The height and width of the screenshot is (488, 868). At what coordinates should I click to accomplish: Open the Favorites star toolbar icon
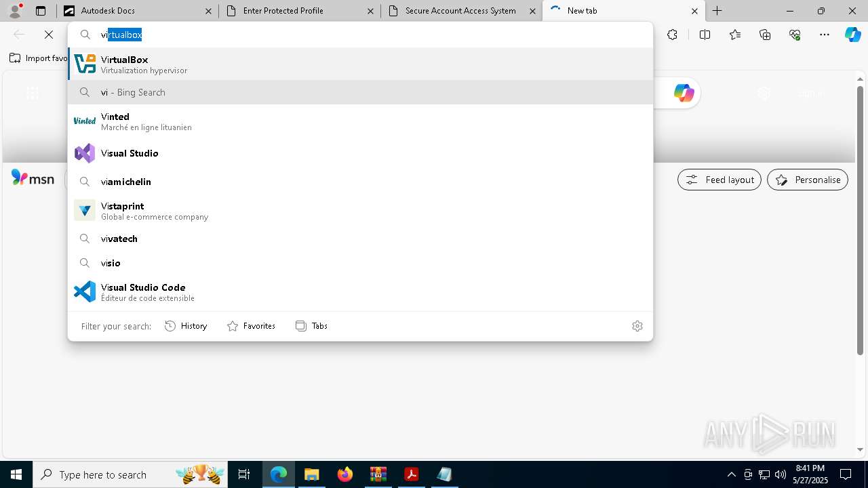735,35
